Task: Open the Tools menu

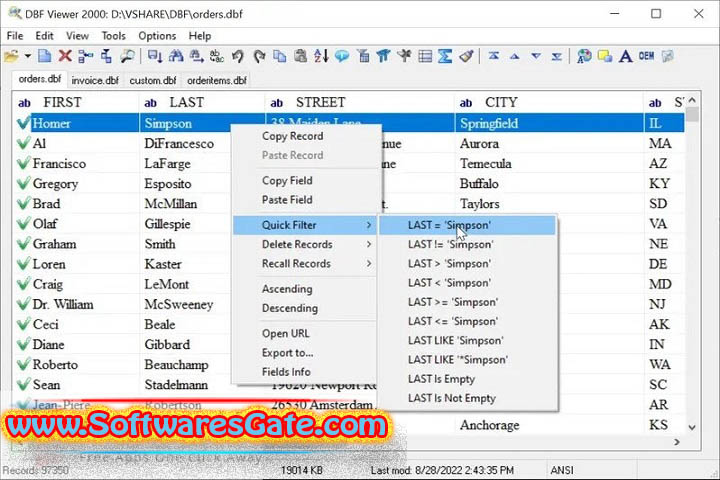Action: (113, 36)
